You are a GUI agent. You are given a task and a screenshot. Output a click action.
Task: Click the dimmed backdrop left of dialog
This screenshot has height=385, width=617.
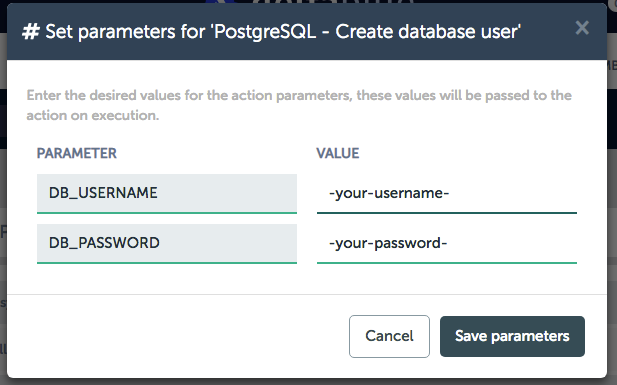3,177
